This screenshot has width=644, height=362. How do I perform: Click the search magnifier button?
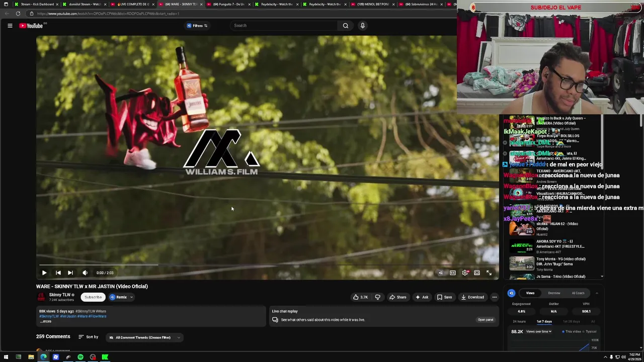[x=345, y=26]
